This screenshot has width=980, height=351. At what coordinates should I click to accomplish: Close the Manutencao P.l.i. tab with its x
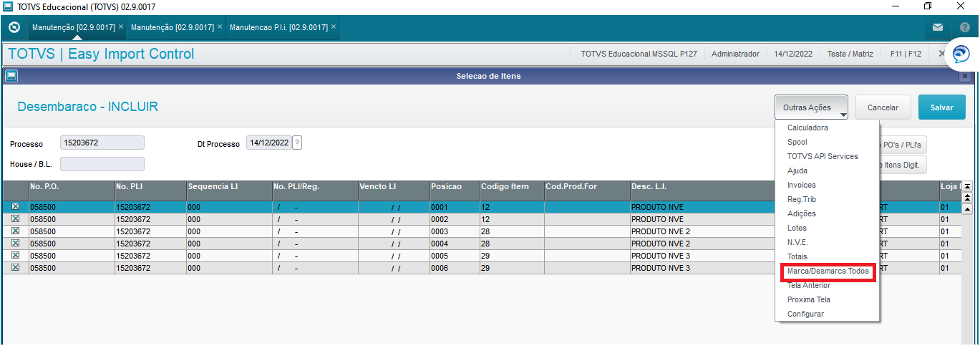click(334, 27)
